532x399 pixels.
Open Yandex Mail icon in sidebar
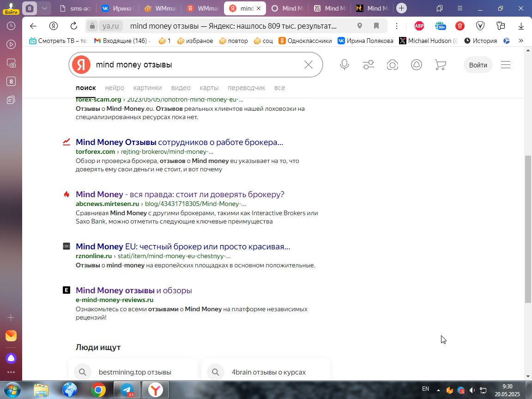11,336
